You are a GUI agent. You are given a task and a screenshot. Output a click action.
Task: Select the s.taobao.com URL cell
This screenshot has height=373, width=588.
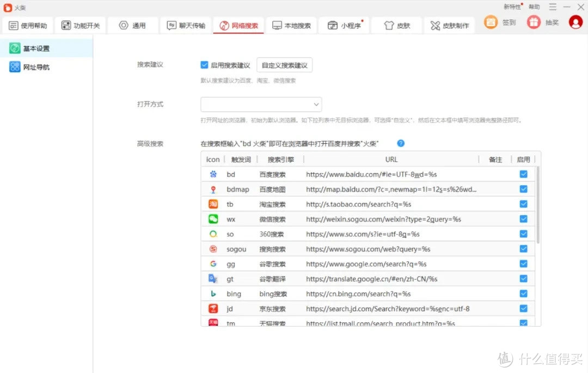358,204
